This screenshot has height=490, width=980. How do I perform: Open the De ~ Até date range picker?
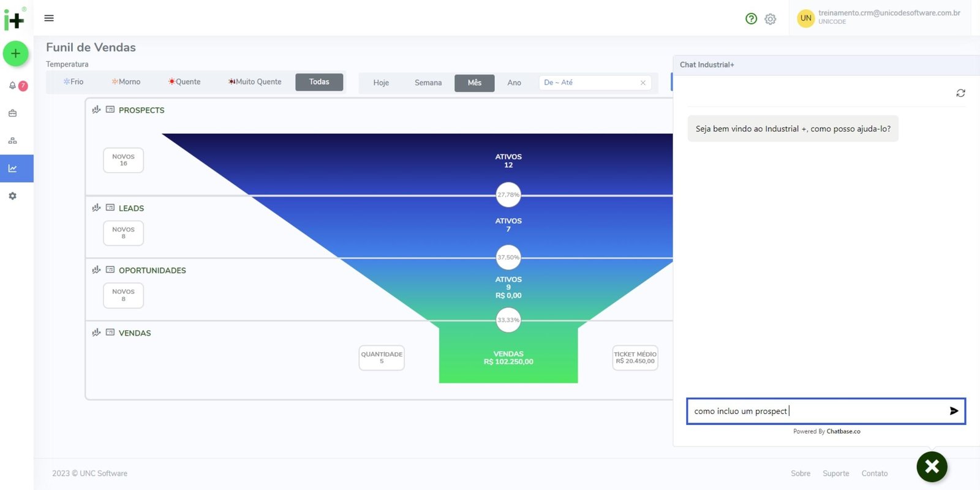pos(588,83)
